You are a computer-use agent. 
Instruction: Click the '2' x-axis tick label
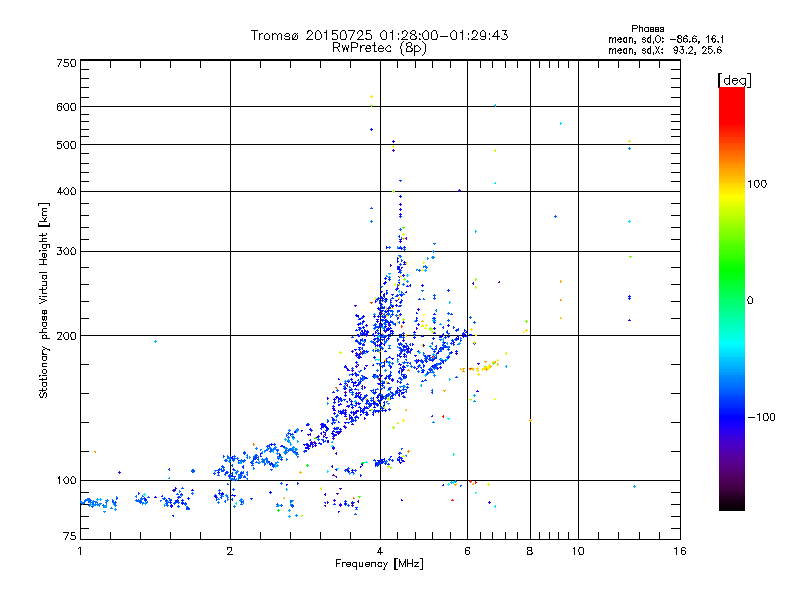[x=230, y=551]
